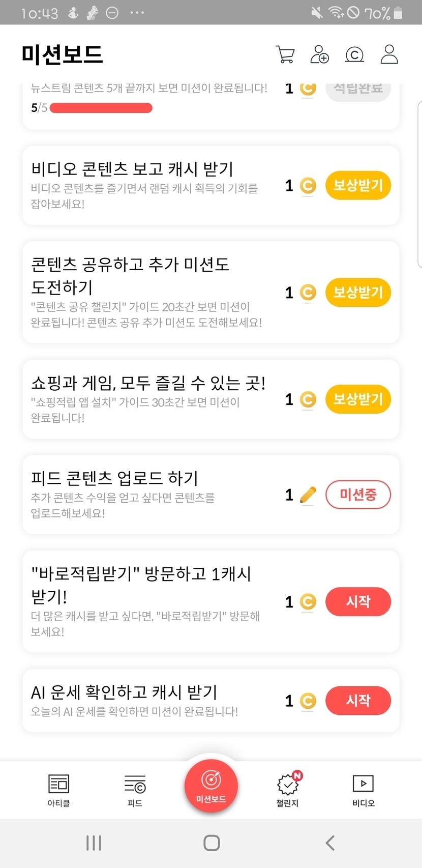Open the 비디오 tab

(x=363, y=790)
